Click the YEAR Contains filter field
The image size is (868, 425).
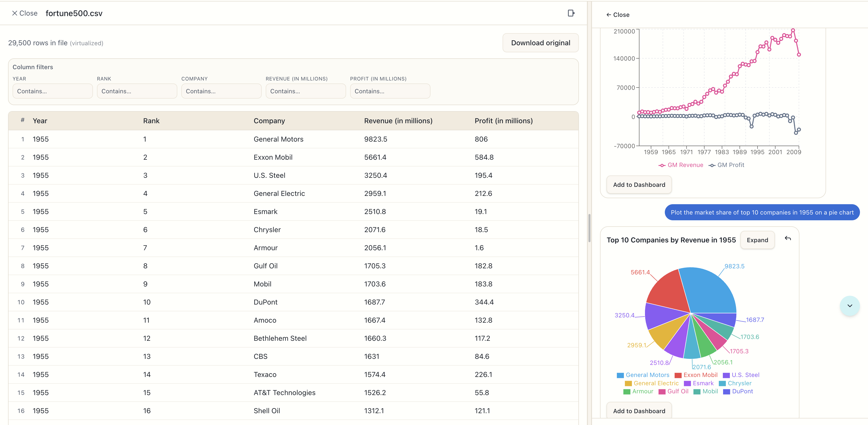52,91
